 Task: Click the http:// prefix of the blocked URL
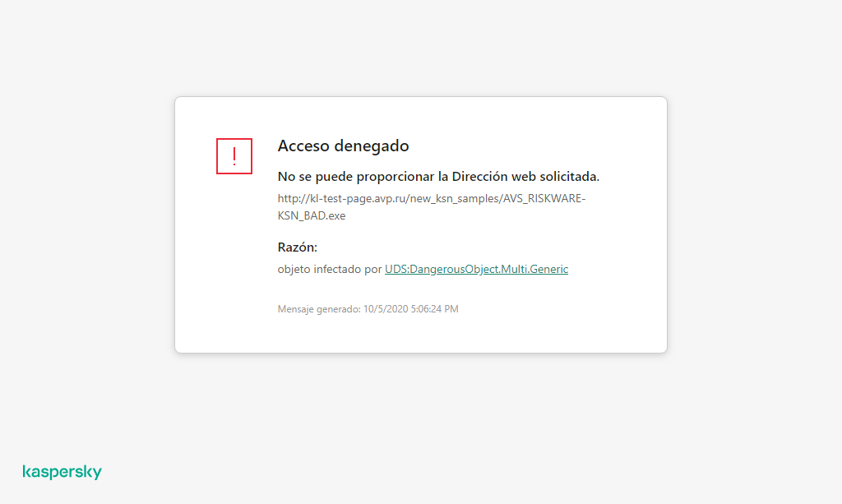pos(294,199)
